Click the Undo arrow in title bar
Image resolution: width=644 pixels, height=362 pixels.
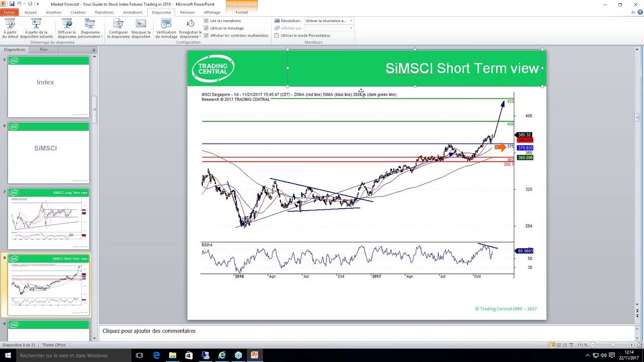pos(19,4)
